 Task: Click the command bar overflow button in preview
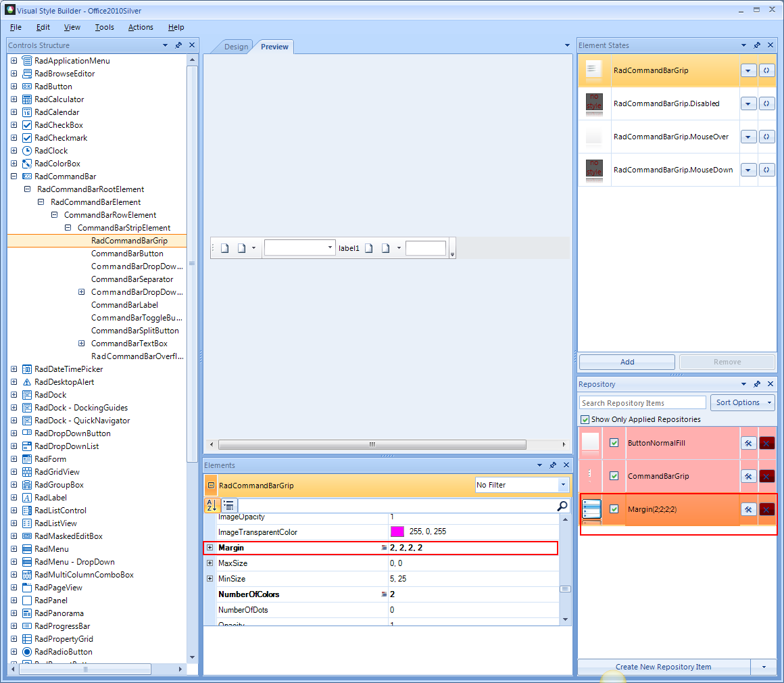[453, 248]
